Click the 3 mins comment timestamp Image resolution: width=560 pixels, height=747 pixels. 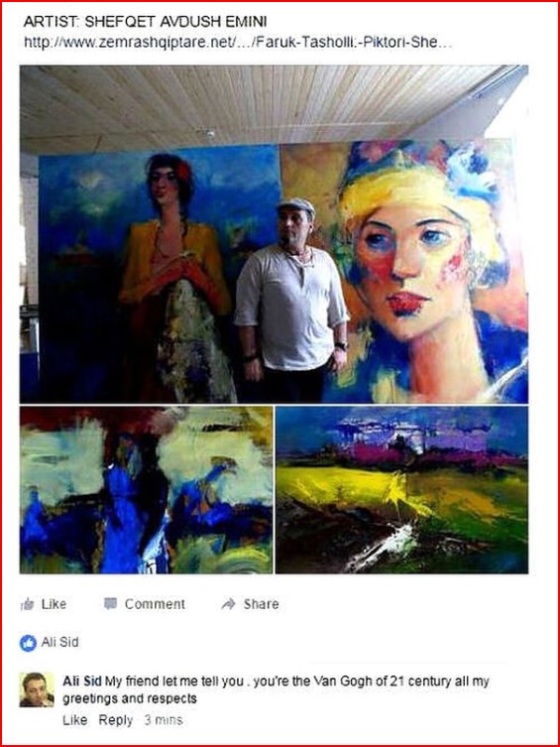[x=164, y=720]
